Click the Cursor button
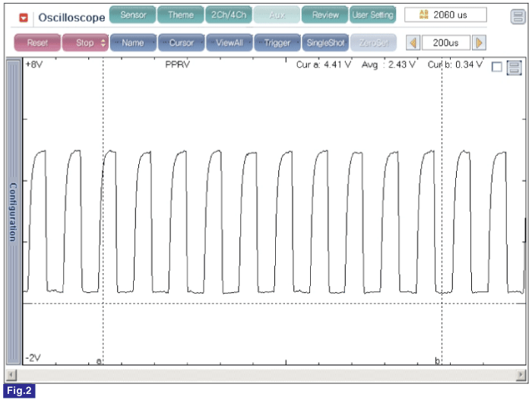 (181, 43)
